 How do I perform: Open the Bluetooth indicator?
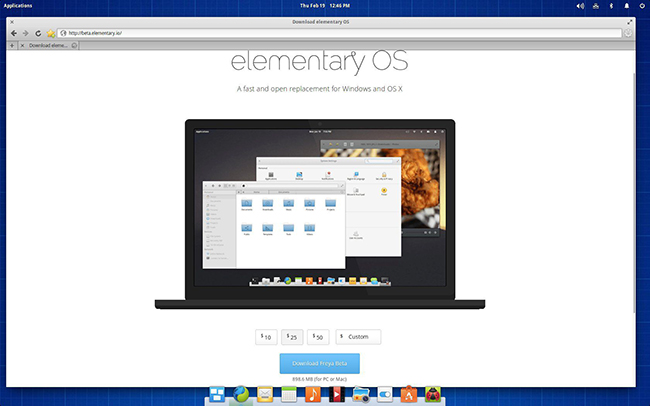611,6
